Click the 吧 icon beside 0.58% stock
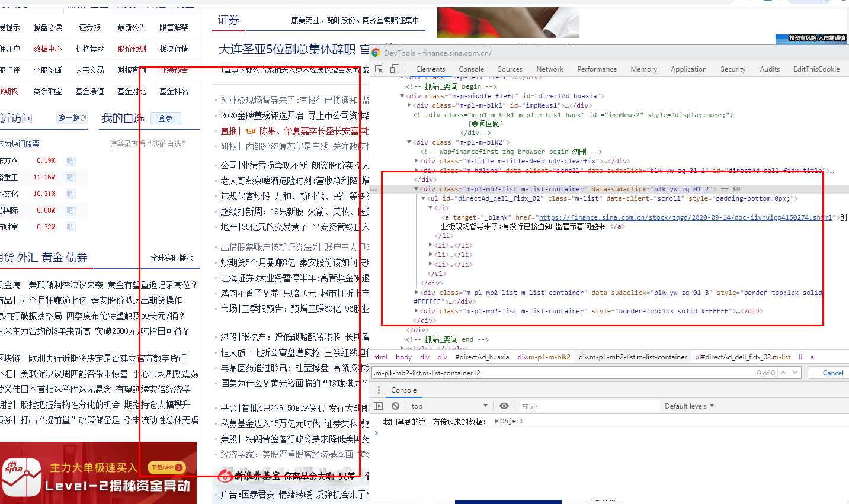 click(x=71, y=210)
